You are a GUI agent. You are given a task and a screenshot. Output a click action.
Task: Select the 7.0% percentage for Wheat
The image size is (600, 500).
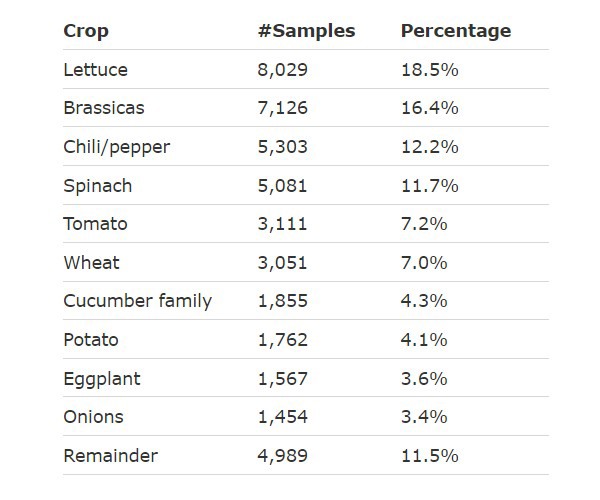click(424, 263)
